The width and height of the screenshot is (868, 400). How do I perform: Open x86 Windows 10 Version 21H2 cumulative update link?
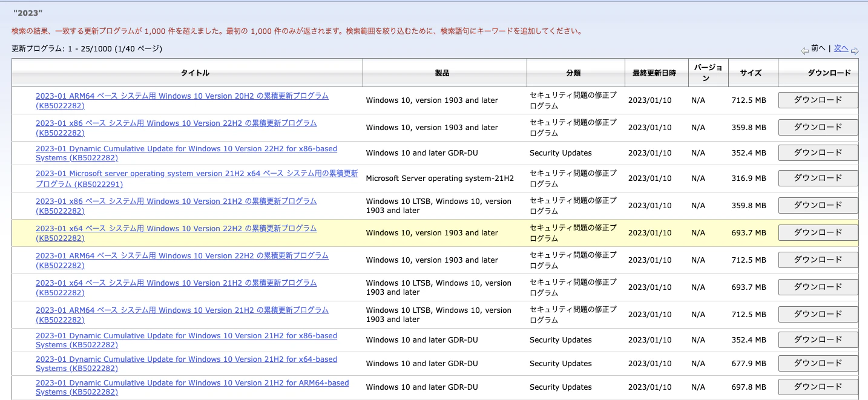[x=176, y=206]
